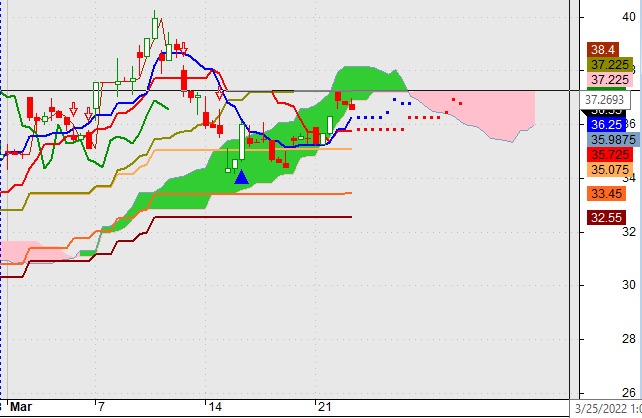The height and width of the screenshot is (418, 642).
Task: Click the white 37.2693 crosshair price tag
Action: [604, 99]
